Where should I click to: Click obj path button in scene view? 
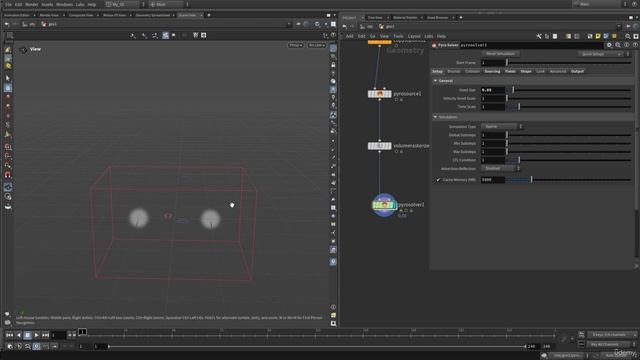click(29, 24)
